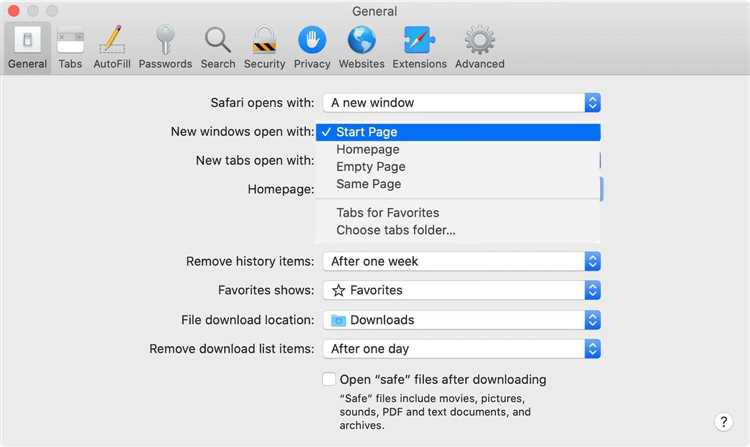Viewport: 750px width, 447px height.
Task: Close the preferences window with red button
Action: pyautogui.click(x=14, y=11)
